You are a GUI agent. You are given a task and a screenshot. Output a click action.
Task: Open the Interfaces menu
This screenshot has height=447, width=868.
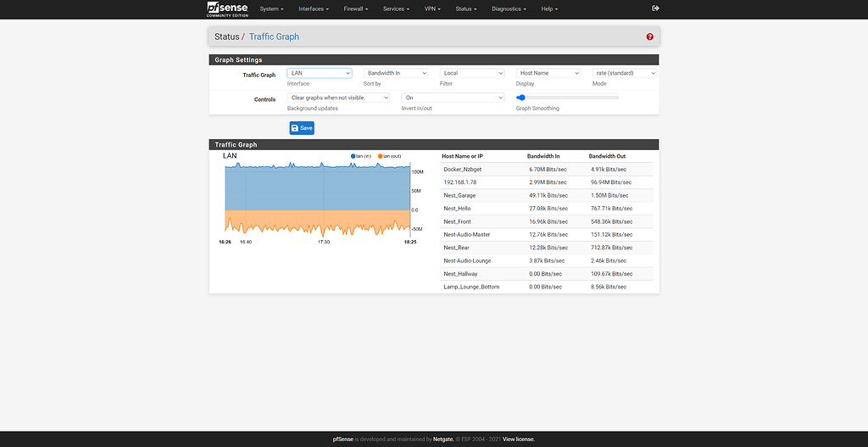[314, 8]
